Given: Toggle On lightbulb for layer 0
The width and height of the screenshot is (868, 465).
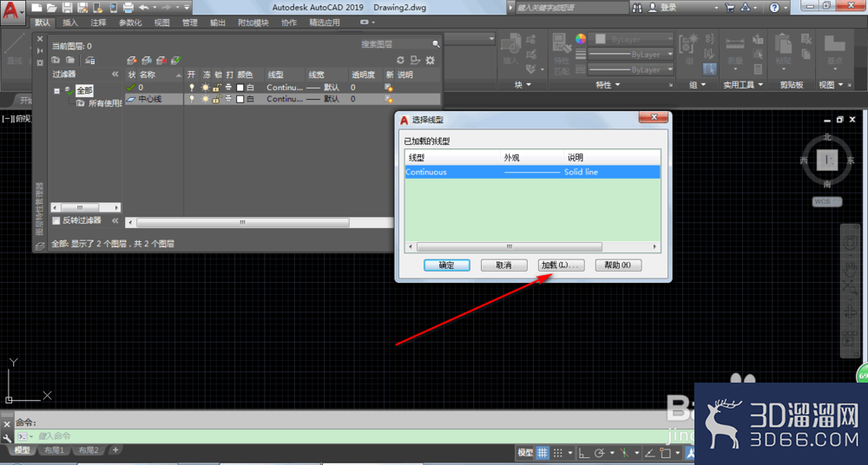Looking at the screenshot, I should [192, 88].
